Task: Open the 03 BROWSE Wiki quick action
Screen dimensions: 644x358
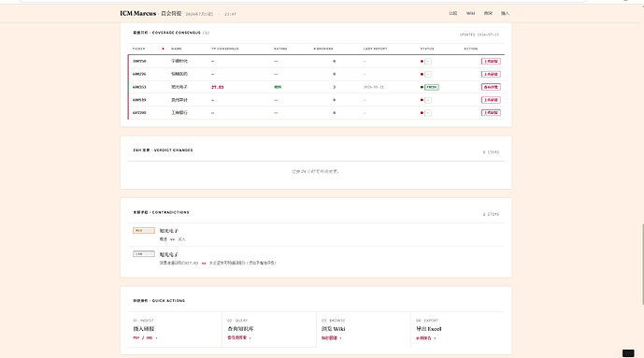Action: [x=364, y=329]
